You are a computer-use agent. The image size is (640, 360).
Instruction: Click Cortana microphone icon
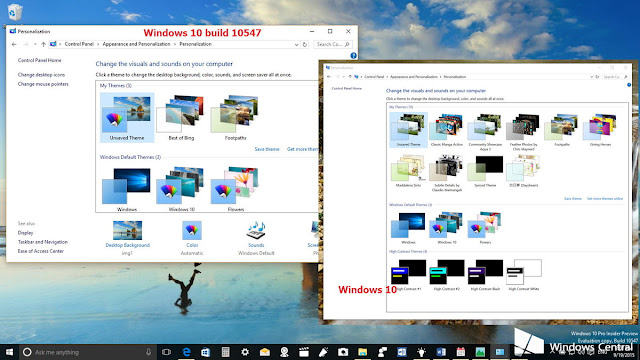coord(149,352)
